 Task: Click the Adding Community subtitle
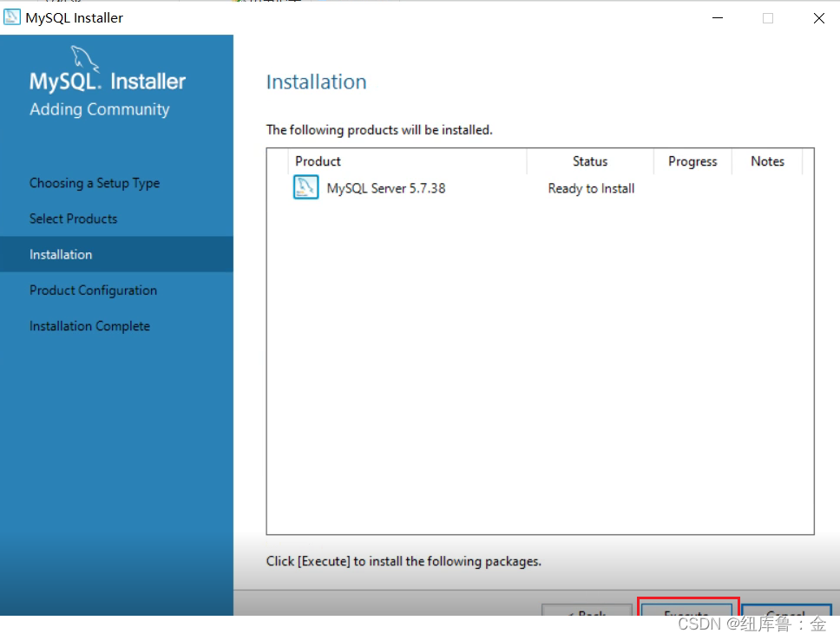(x=100, y=109)
